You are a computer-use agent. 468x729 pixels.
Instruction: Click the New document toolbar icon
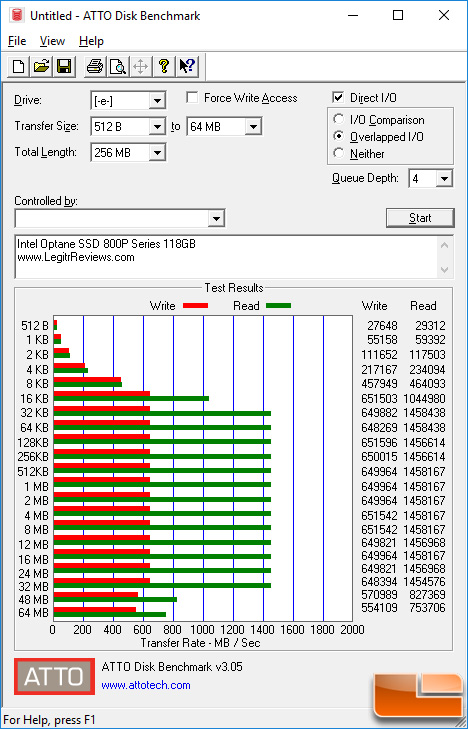click(x=18, y=66)
